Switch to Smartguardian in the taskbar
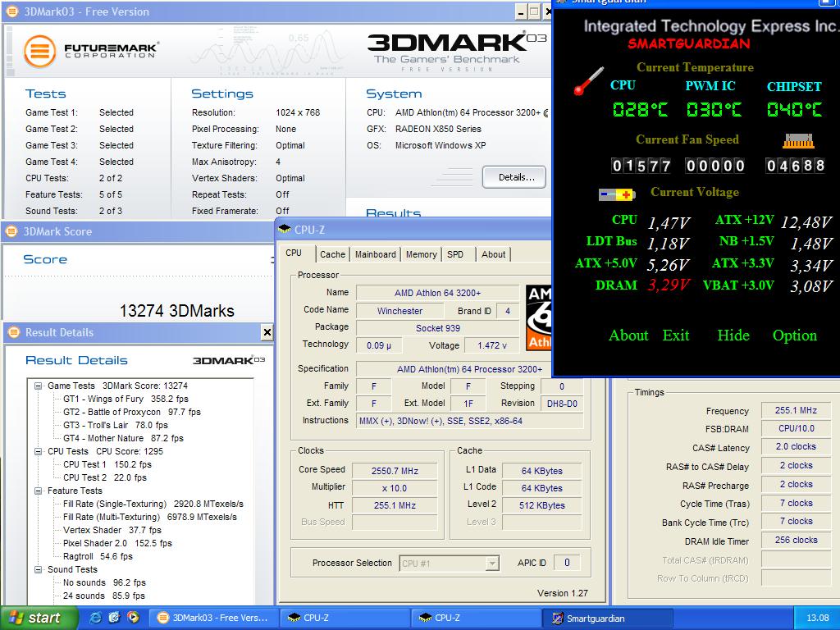 tap(608, 618)
